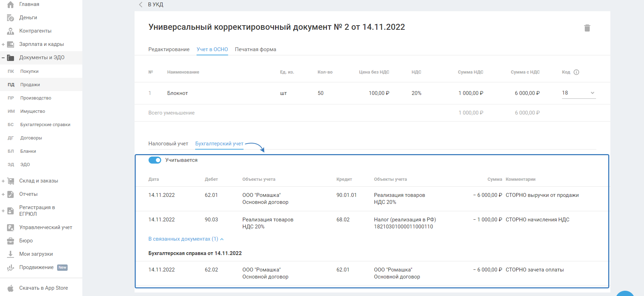Click СТОРНО зачета оплаты comment
The image size is (644, 296).
(535, 270)
